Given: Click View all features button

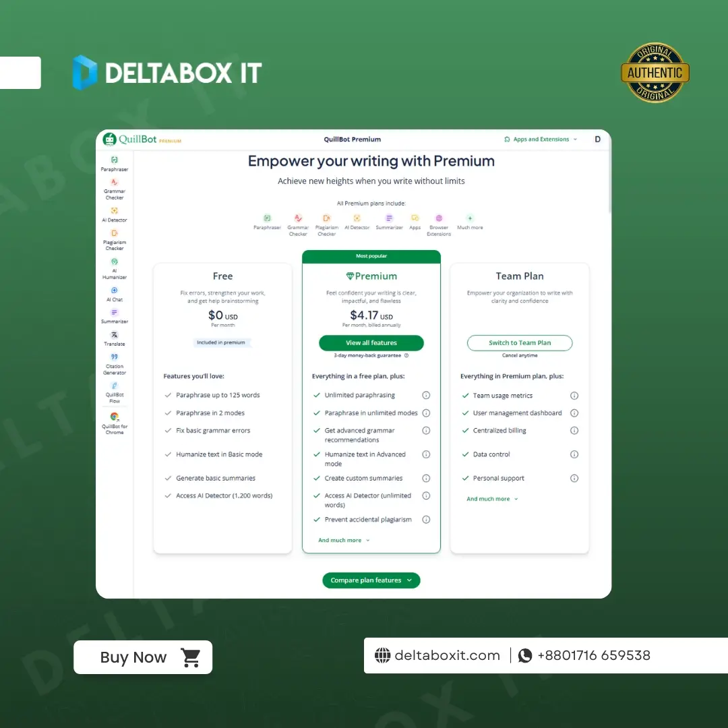Looking at the screenshot, I should (371, 343).
